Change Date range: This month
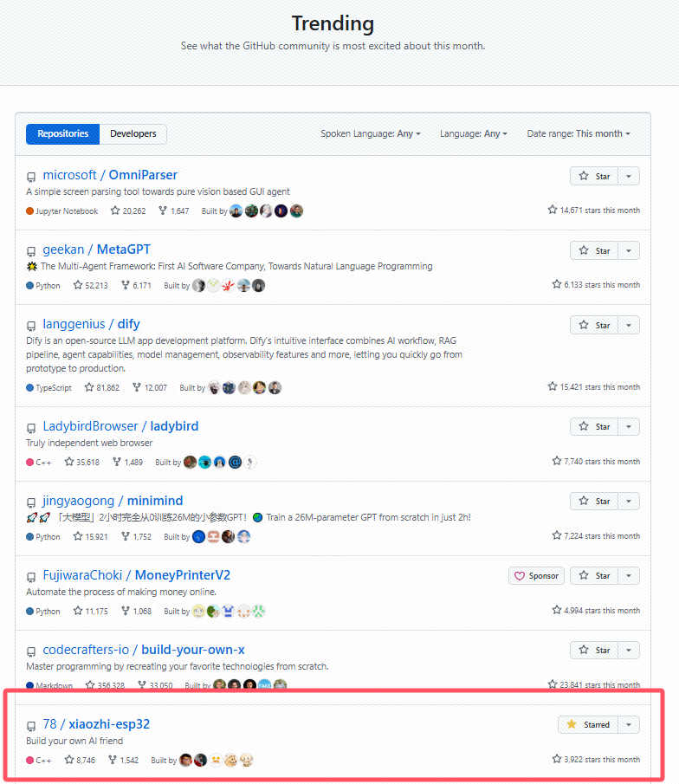This screenshot has height=784, width=679. pos(579,134)
